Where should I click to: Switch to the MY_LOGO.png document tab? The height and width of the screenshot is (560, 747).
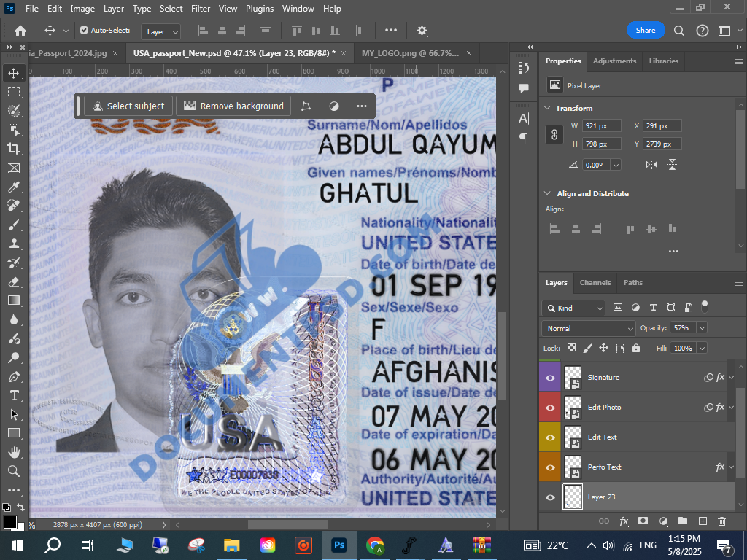point(410,53)
